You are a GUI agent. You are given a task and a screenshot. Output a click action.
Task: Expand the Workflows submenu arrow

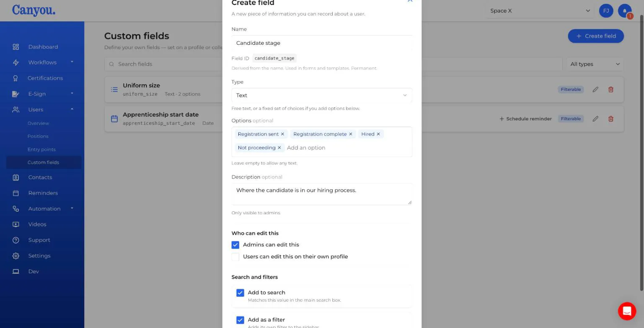pos(72,62)
